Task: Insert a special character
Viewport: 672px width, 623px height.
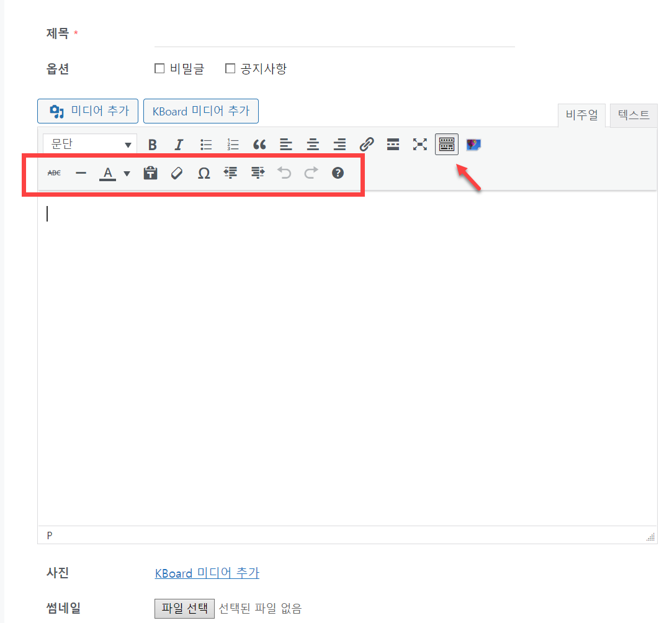Action: [204, 173]
